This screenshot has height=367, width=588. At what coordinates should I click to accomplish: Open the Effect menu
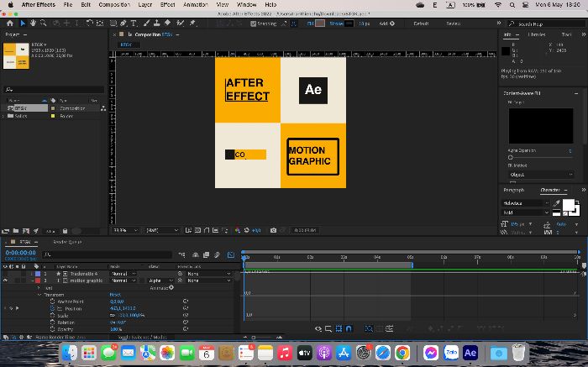click(168, 4)
